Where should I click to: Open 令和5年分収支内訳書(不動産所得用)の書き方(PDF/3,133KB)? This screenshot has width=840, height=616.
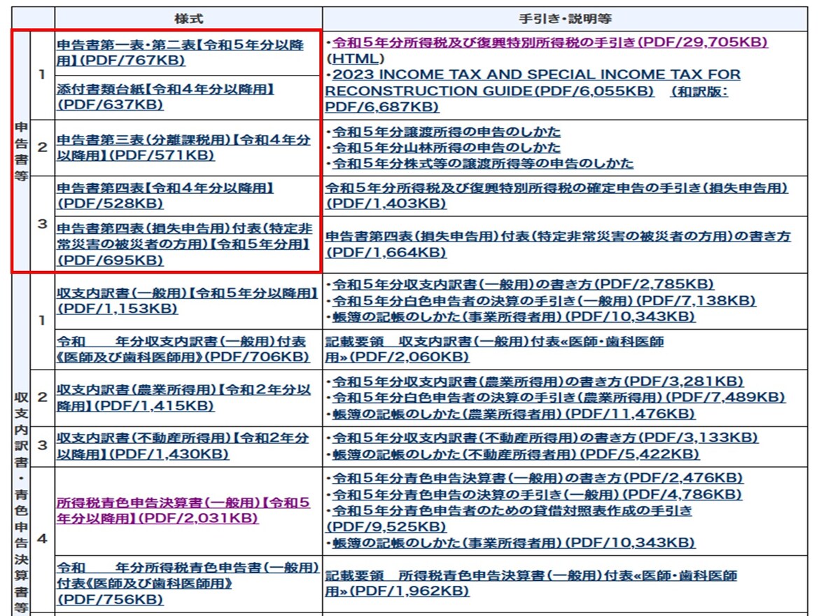point(545,438)
